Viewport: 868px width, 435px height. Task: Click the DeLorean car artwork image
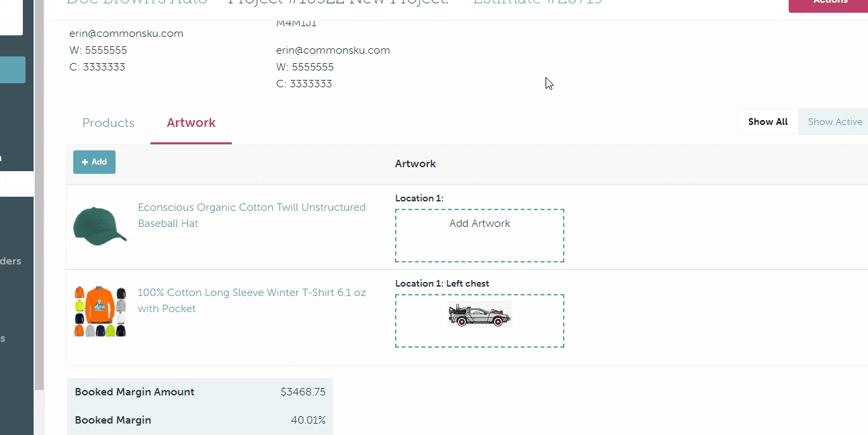(x=480, y=315)
